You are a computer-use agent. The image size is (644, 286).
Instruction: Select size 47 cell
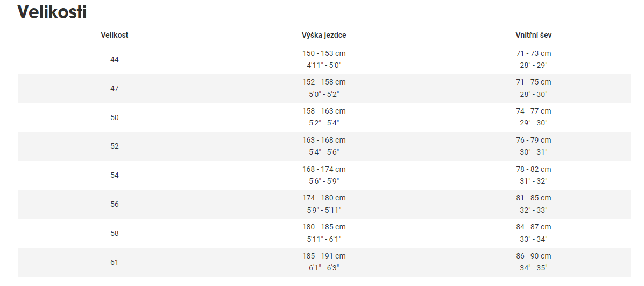point(115,88)
